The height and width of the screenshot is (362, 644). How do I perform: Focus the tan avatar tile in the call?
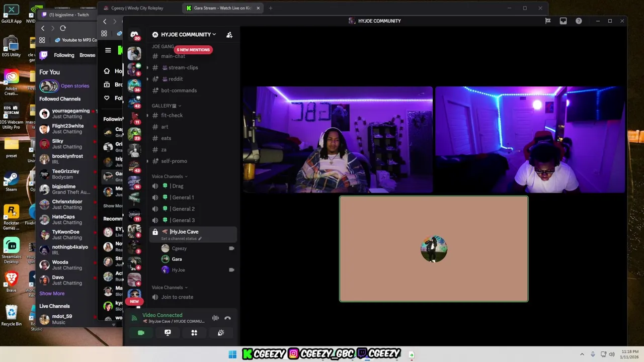click(x=434, y=249)
